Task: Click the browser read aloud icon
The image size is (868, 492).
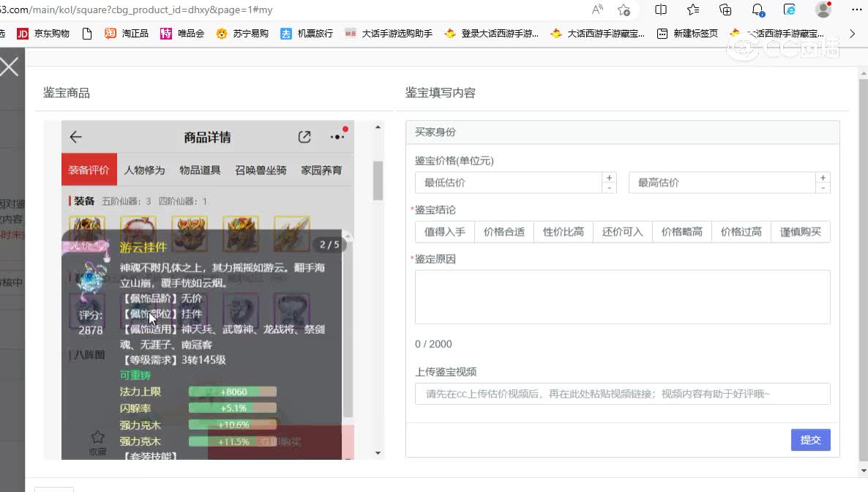Action: click(597, 10)
